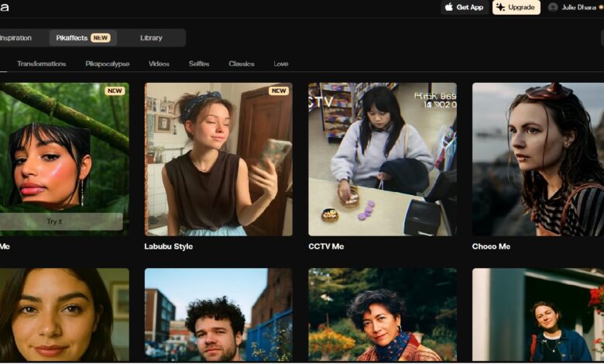Viewport: 604px width, 364px height.
Task: Select the Pikapocalypse category
Action: (108, 64)
